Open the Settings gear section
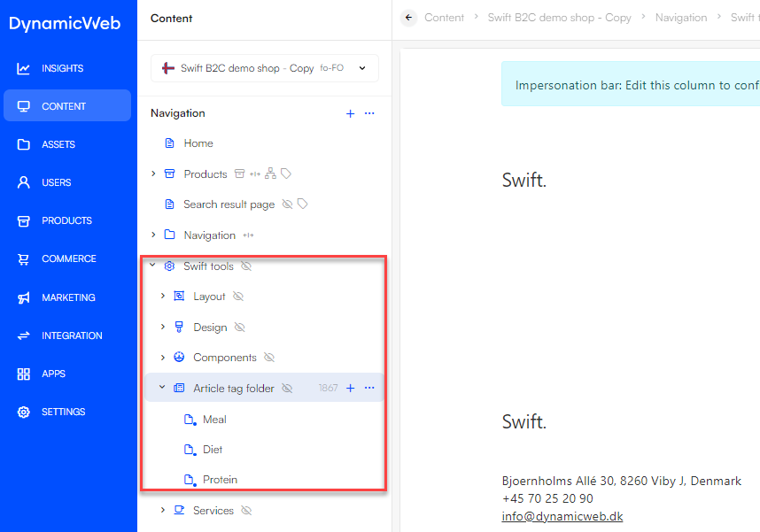Viewport: 760px width, 532px height. pyautogui.click(x=63, y=412)
